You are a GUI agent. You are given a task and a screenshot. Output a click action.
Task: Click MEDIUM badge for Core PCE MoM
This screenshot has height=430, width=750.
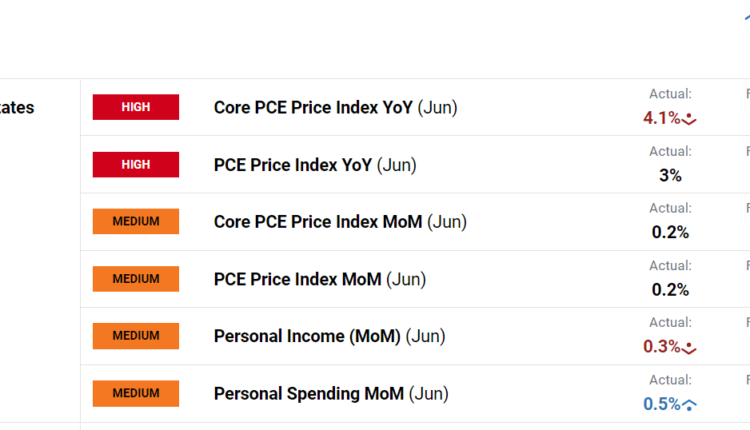pyautogui.click(x=136, y=221)
